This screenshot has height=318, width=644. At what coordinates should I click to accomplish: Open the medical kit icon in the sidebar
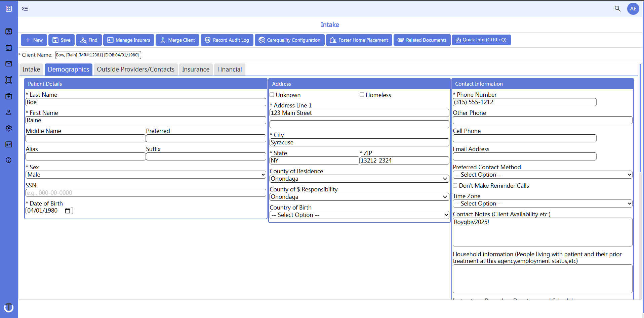tap(9, 96)
